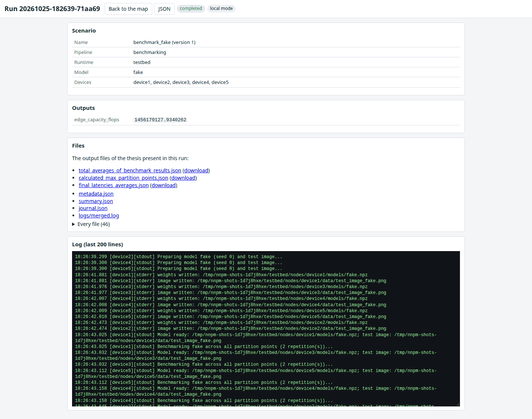Click the Devices list value
Viewport: 532px width, 419px height.
(181, 82)
